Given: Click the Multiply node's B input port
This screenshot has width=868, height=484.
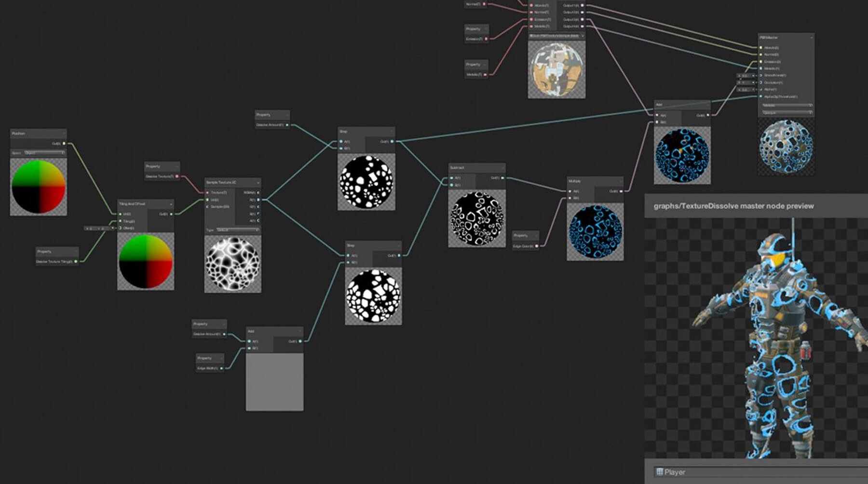Looking at the screenshot, I should 570,198.
